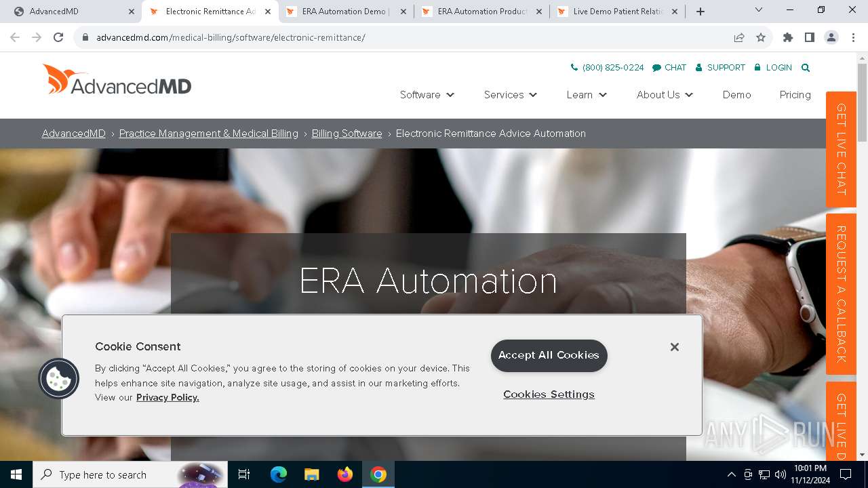The height and width of the screenshot is (488, 868).
Task: Open the LOGIN link
Action: (x=773, y=68)
